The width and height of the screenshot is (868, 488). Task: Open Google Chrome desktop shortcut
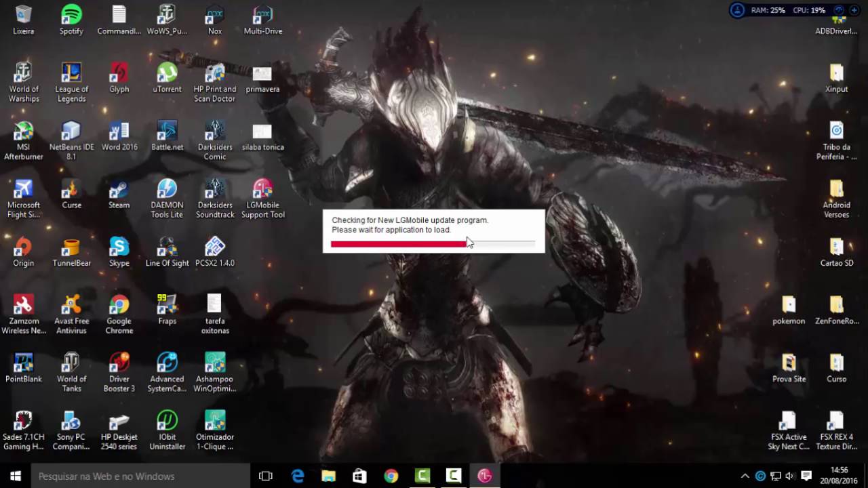click(119, 314)
